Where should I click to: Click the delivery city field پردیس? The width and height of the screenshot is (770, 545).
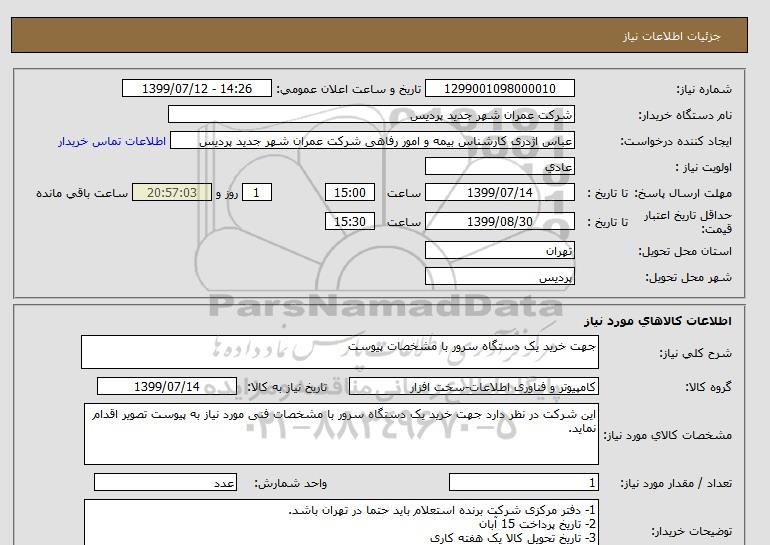(x=499, y=276)
